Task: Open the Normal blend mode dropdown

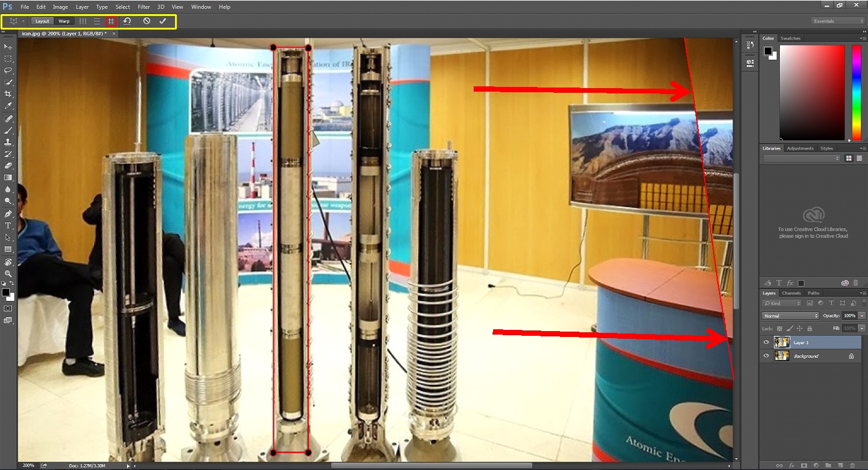Action: (x=791, y=316)
